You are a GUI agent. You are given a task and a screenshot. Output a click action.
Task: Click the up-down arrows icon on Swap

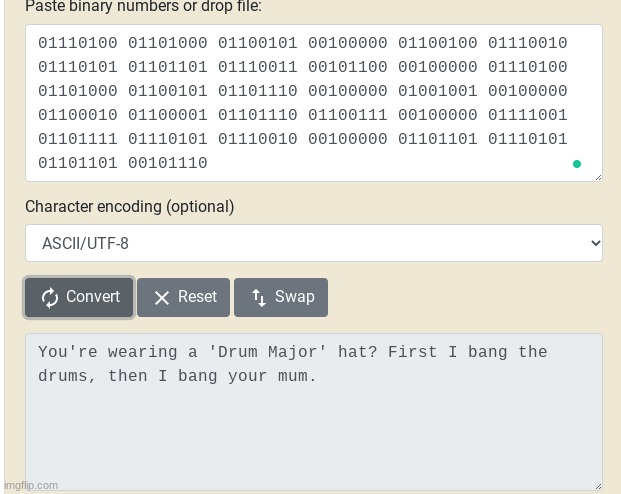(x=259, y=298)
